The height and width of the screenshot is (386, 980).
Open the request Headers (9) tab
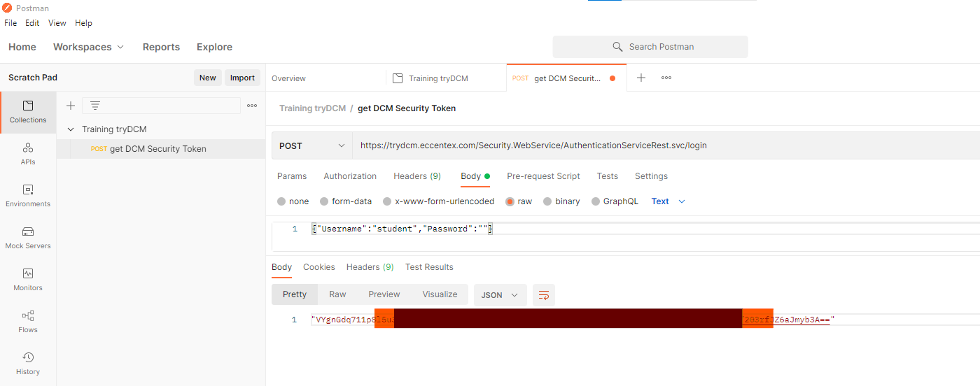tap(417, 176)
